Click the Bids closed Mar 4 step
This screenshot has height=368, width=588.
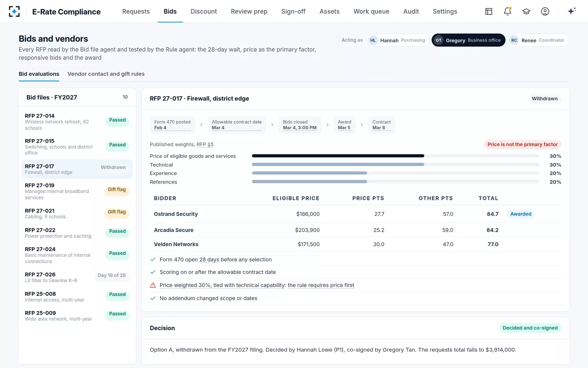coord(300,125)
